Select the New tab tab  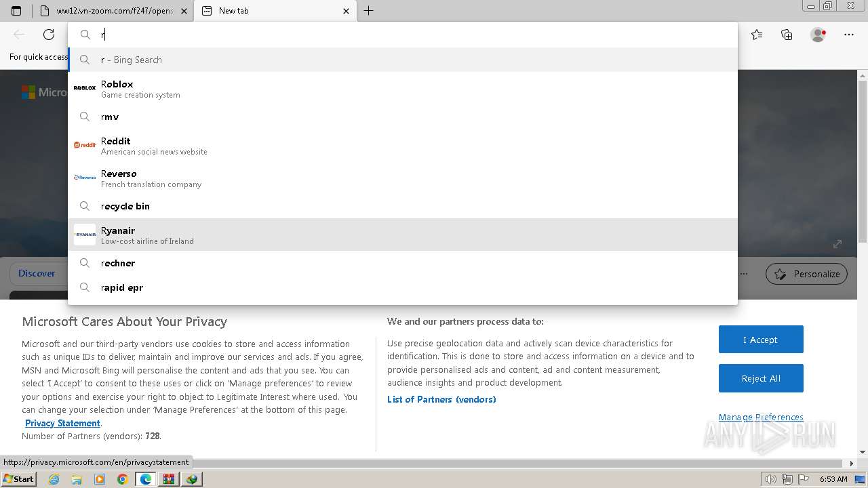[275, 11]
